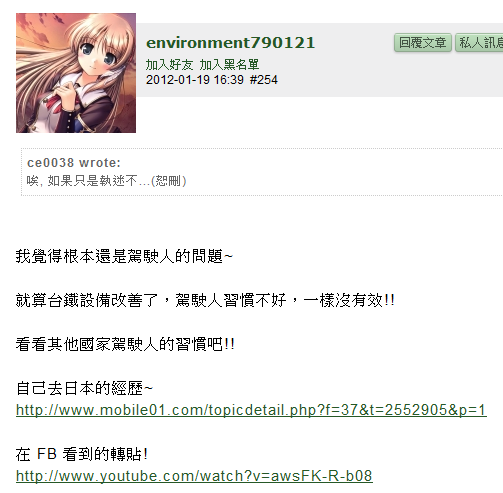Click the ce0038 wrote: quote header
503x493 pixels.
74,163
